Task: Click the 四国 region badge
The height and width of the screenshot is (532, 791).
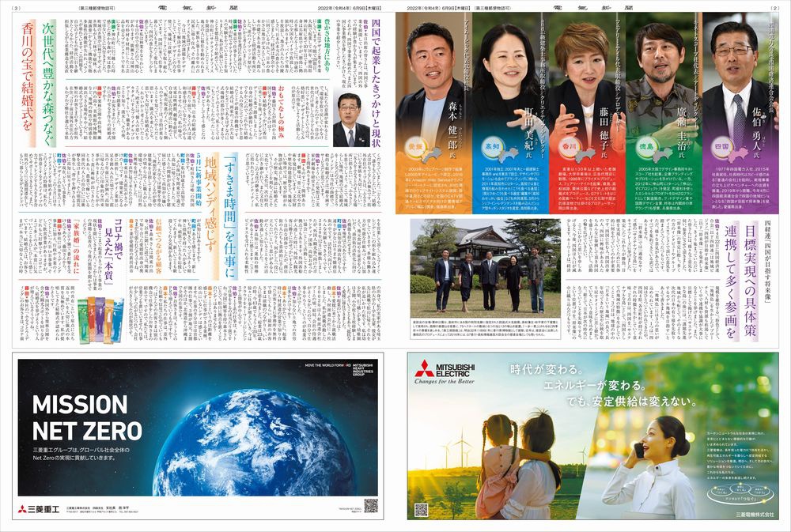Action: tap(723, 146)
